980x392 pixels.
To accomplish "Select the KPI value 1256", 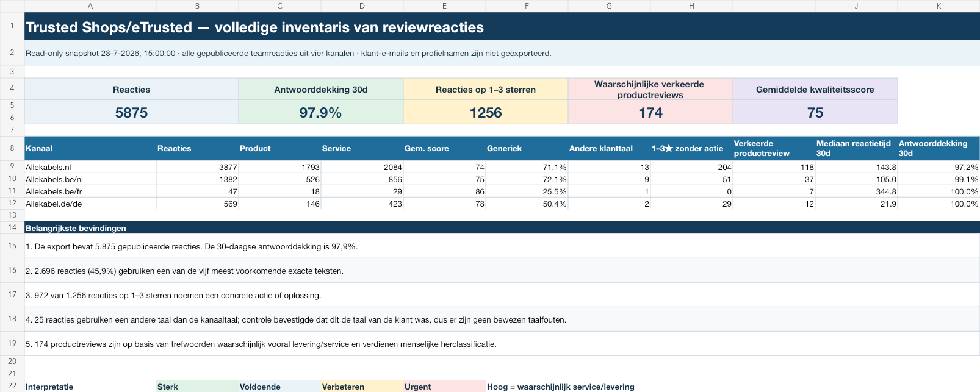I will click(x=486, y=112).
